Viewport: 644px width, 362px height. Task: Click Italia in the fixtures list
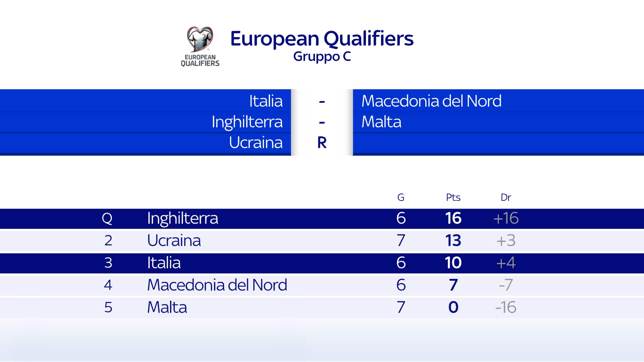point(266,101)
